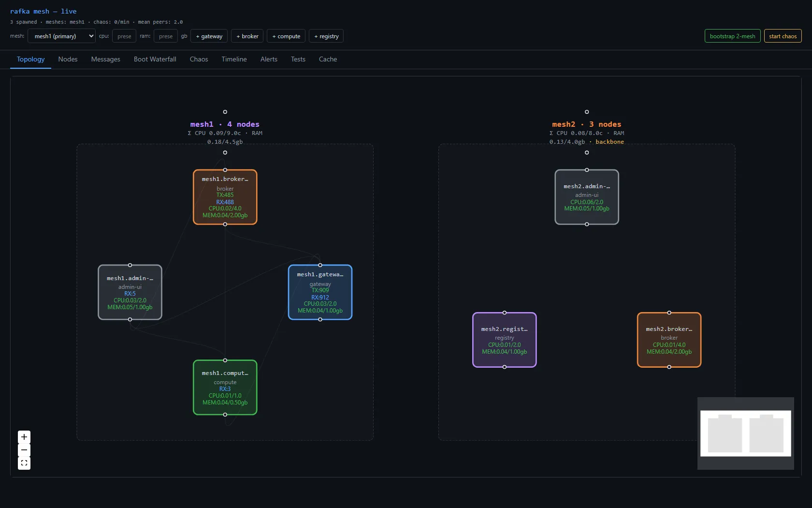Select the mesh2.broker node card
The height and width of the screenshot is (508, 812).
(x=669, y=340)
